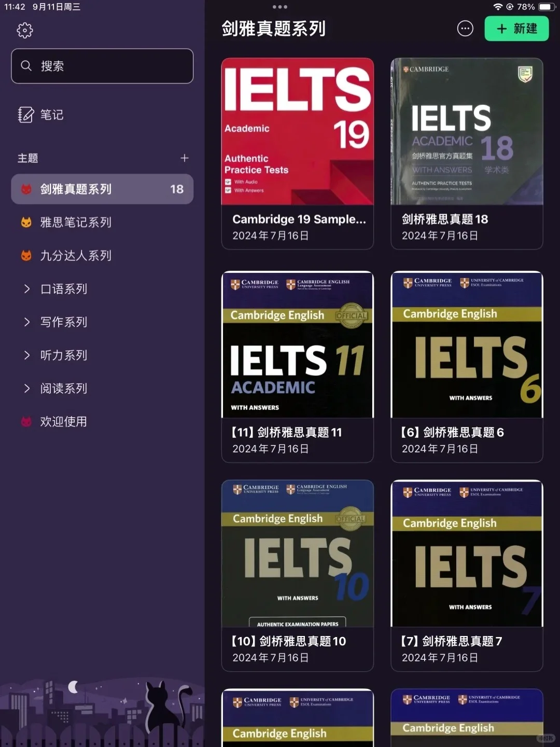Click title 【10】剑桥雅思真题10
The image size is (560, 747).
(288, 642)
